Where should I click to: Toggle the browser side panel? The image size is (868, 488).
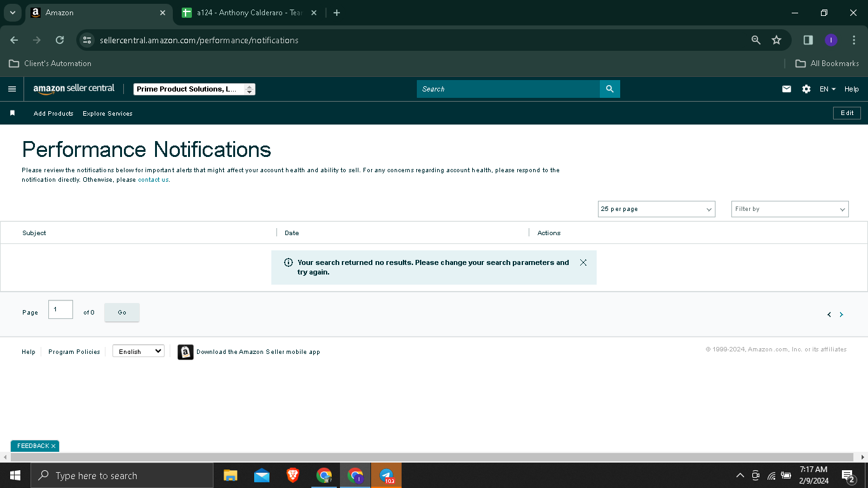click(808, 40)
